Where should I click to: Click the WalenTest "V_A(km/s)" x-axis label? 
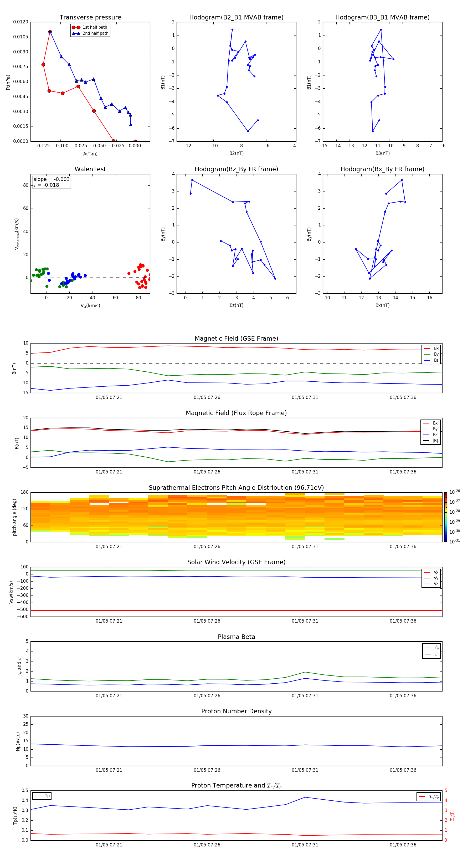[x=90, y=306]
